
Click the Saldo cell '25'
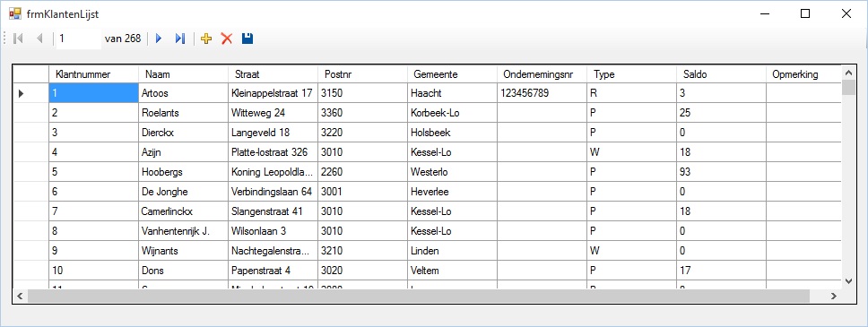pyautogui.click(x=721, y=113)
